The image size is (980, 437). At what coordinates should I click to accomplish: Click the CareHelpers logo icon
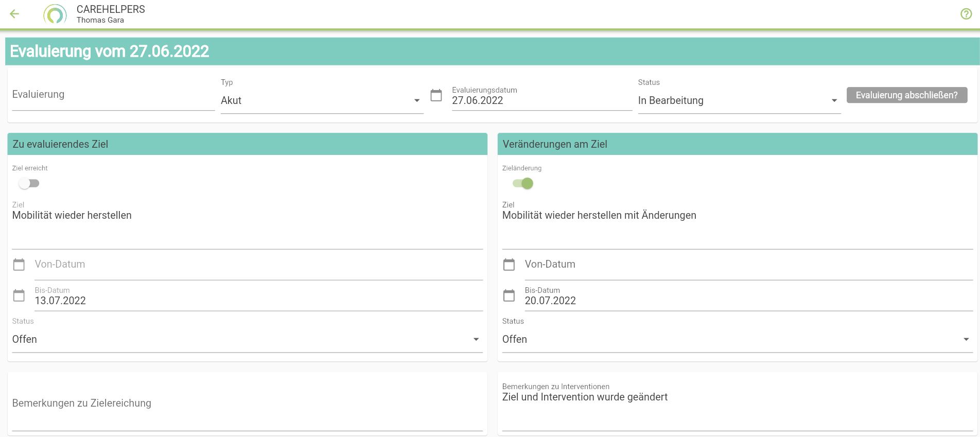(x=55, y=14)
